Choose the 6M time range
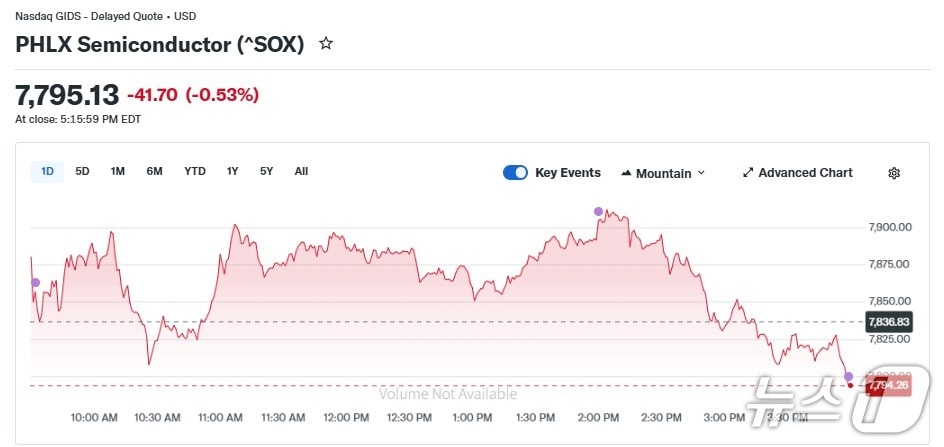944x447 pixels. coord(154,171)
